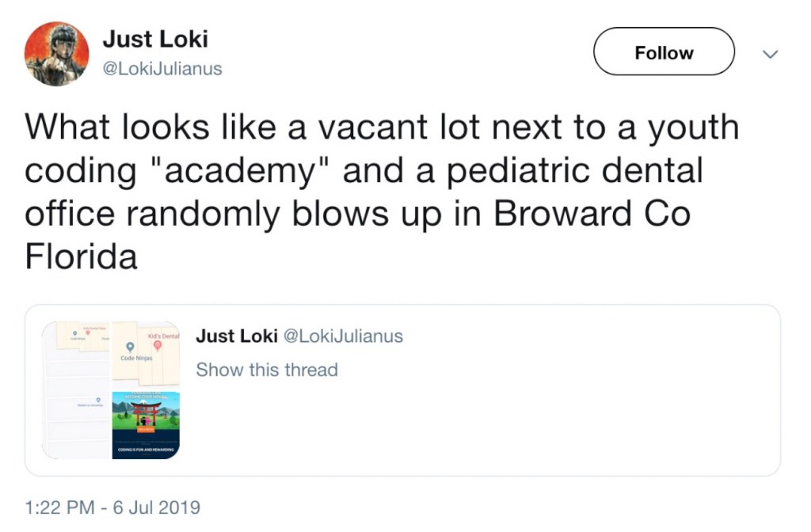The width and height of the screenshot is (811, 532).
Task: Click the @LokiJulianus handle in quoted tweet
Action: 342,336
